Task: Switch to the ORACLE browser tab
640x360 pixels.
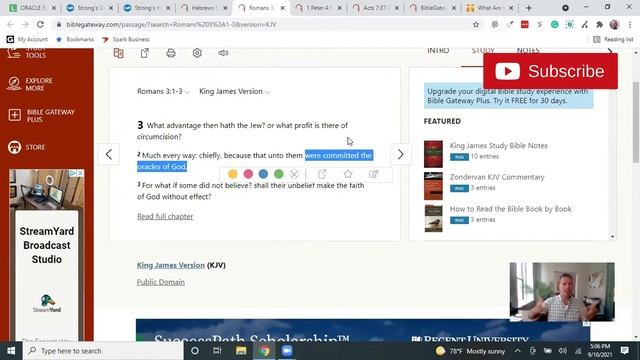Action: (33, 8)
